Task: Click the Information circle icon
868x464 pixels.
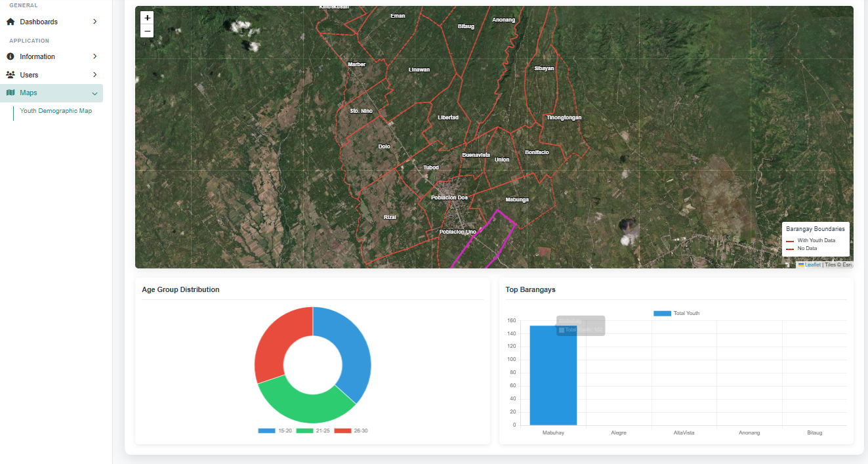Action: click(x=10, y=56)
